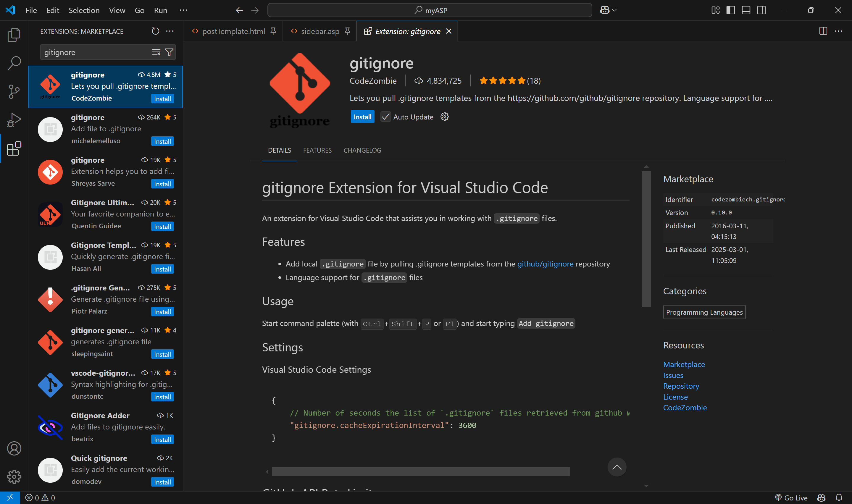Viewport: 852px width, 504px height.
Task: Open the File menu
Action: point(31,10)
